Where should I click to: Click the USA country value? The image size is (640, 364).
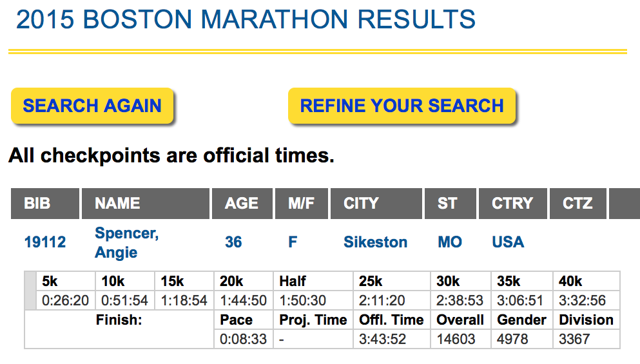point(508,242)
